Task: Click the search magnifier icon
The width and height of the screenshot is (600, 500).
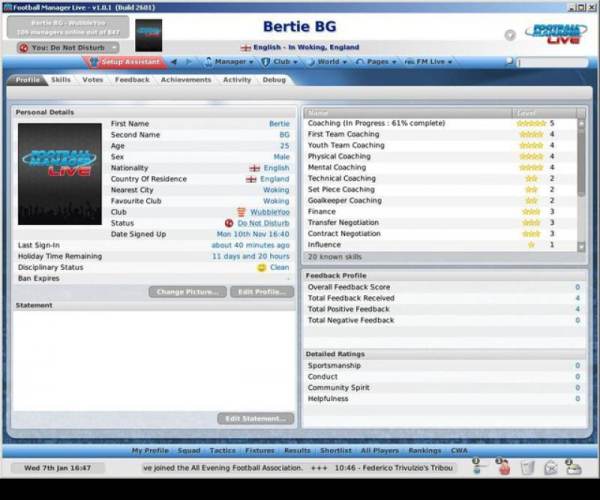Action: [509, 61]
